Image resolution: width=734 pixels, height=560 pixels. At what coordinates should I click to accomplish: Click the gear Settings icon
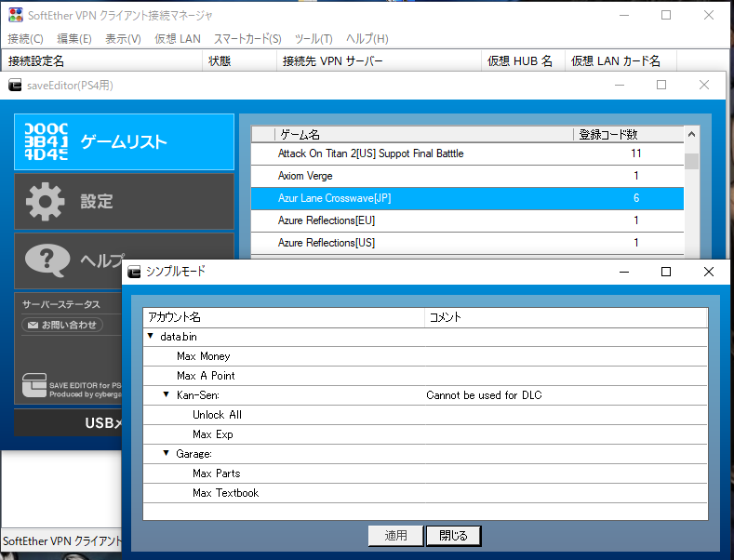point(46,201)
